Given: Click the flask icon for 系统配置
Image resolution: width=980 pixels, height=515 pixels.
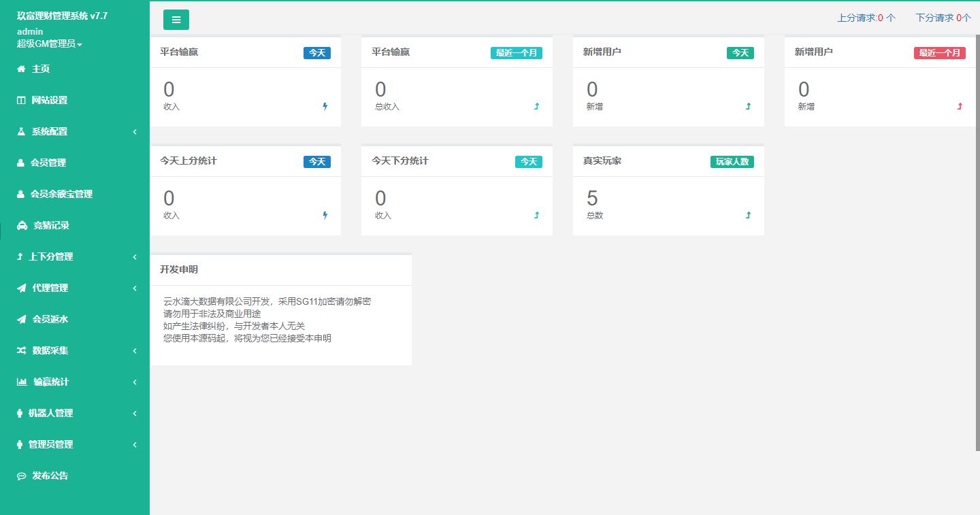Looking at the screenshot, I should 21,131.
